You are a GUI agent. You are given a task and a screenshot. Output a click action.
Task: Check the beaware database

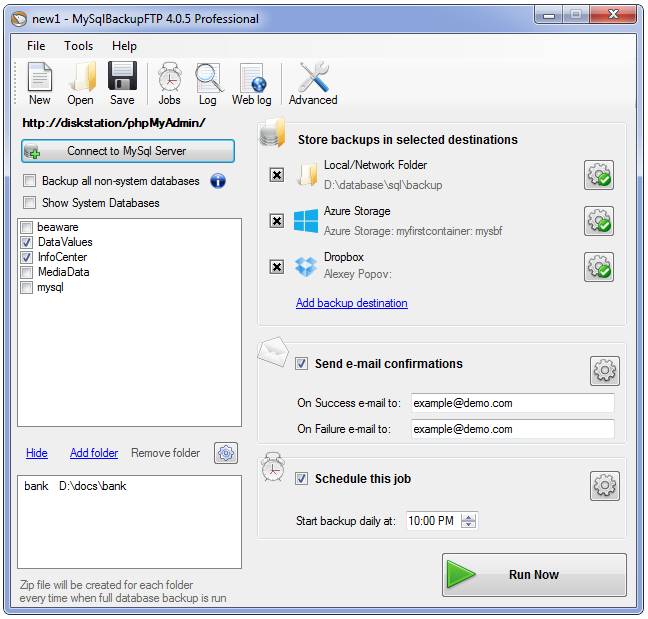coord(26,227)
